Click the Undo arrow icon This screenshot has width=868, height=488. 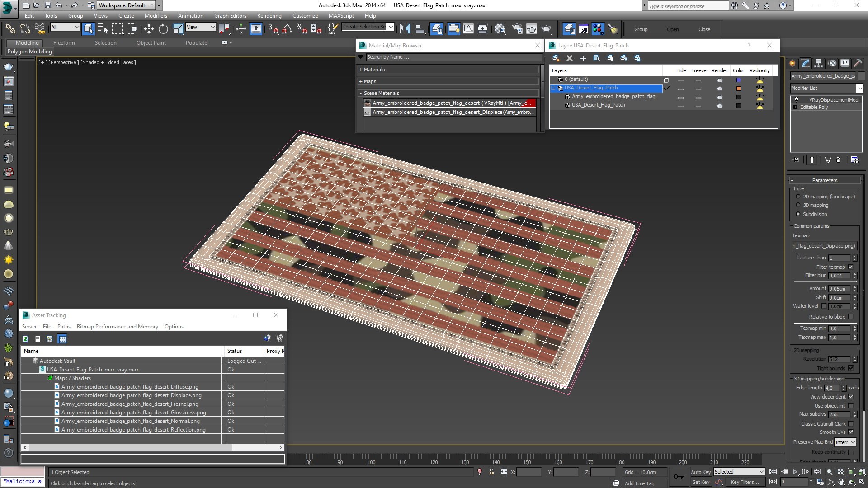pyautogui.click(x=59, y=5)
